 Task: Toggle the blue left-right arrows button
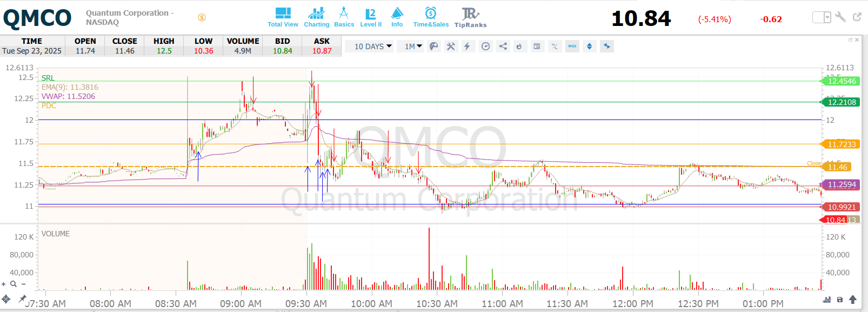pyautogui.click(x=607, y=47)
